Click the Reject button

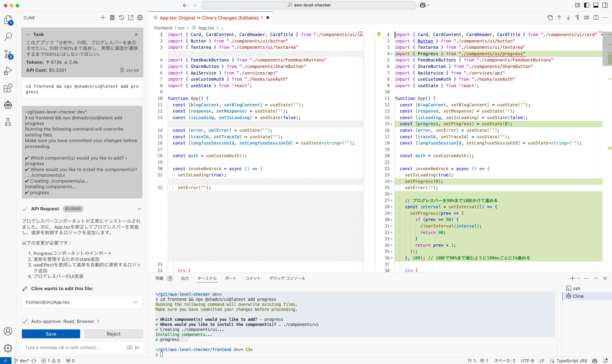(x=114, y=334)
